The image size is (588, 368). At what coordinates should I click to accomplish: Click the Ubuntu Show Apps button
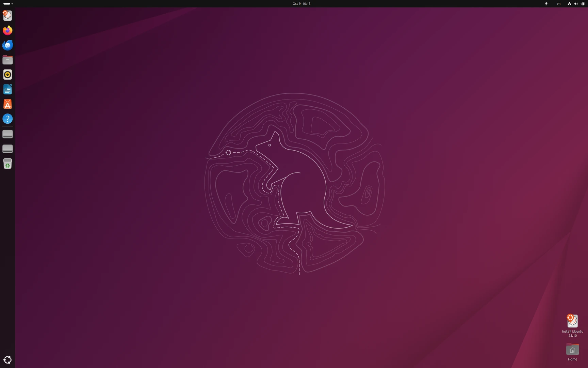pyautogui.click(x=7, y=359)
